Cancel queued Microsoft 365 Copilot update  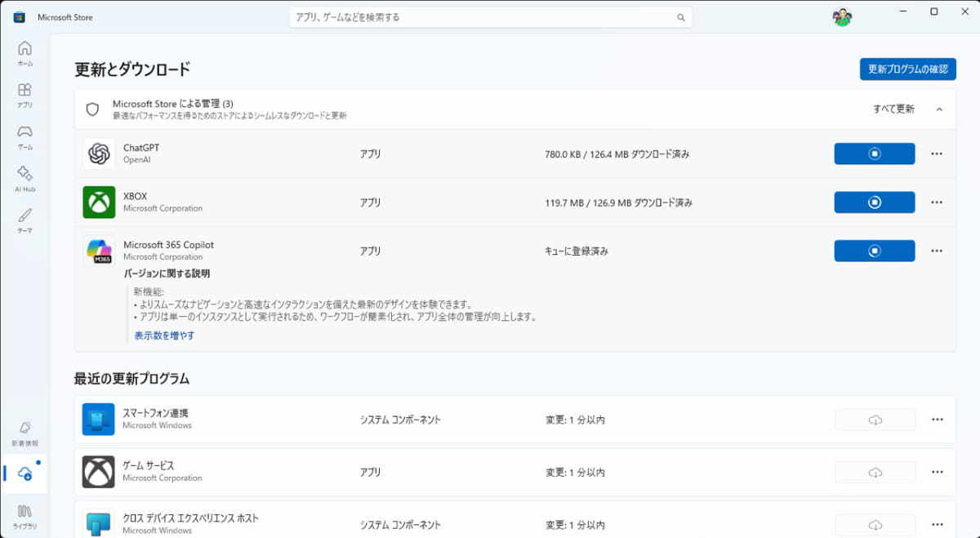[874, 251]
